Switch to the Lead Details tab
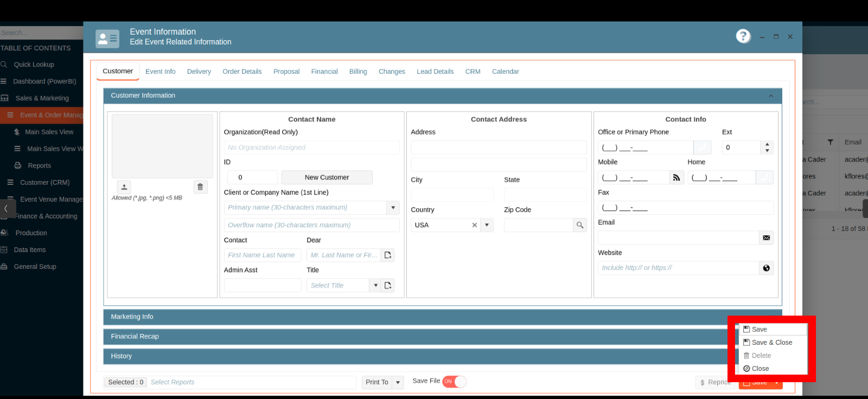Image resolution: width=868 pixels, height=399 pixels. [x=435, y=72]
